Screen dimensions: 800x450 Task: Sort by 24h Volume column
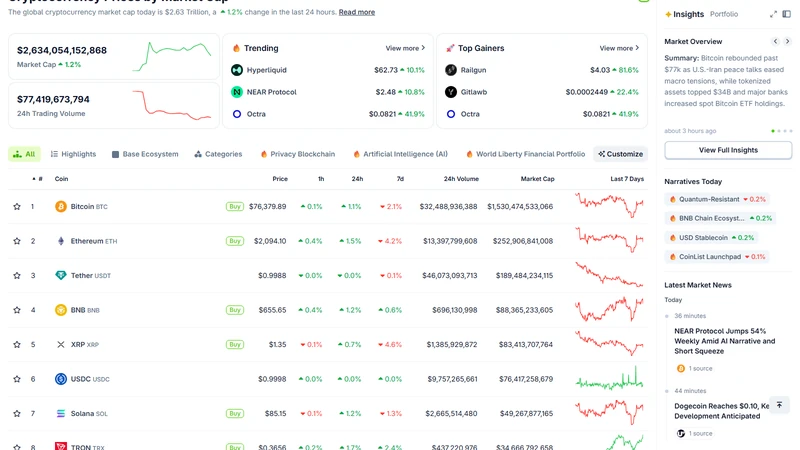click(461, 179)
